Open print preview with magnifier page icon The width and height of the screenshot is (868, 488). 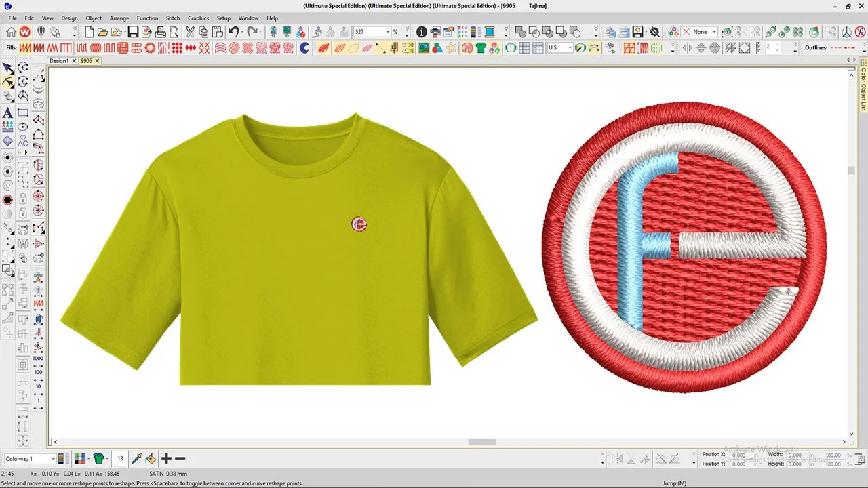(174, 32)
